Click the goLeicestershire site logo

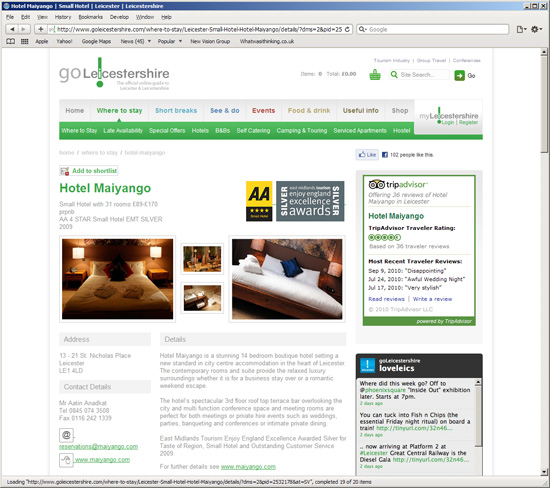[114, 74]
